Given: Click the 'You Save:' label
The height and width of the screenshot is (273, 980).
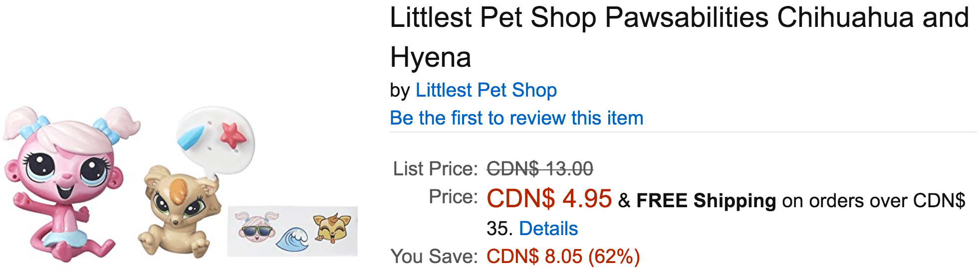Looking at the screenshot, I should tap(434, 257).
